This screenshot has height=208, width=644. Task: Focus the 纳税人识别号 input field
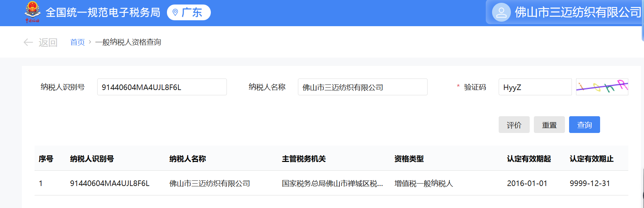[162, 87]
